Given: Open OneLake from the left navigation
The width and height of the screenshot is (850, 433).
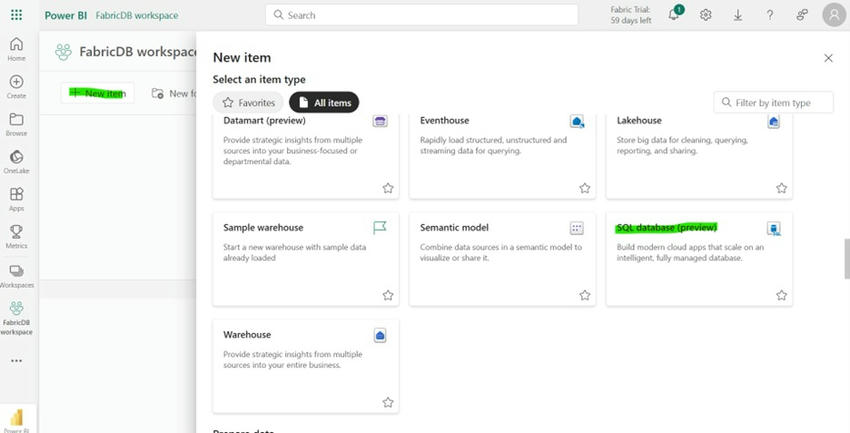Looking at the screenshot, I should coord(16,161).
